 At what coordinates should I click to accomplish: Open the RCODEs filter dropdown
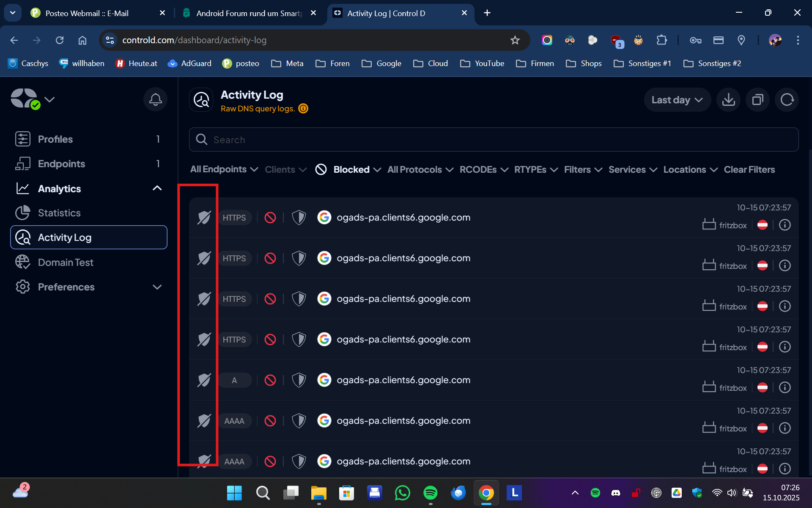click(x=483, y=170)
